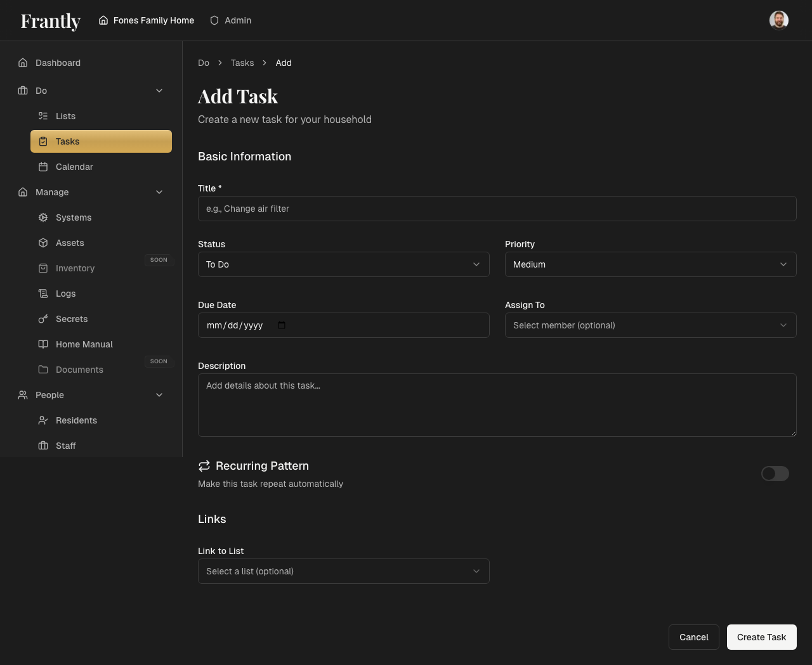Click the Title input field
812x665 pixels.
497,209
